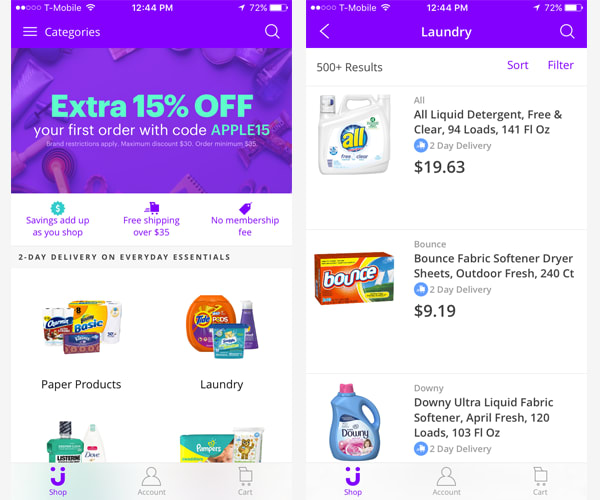Tap the No membership fee tag icon
The width and height of the screenshot is (600, 500).
[x=245, y=208]
